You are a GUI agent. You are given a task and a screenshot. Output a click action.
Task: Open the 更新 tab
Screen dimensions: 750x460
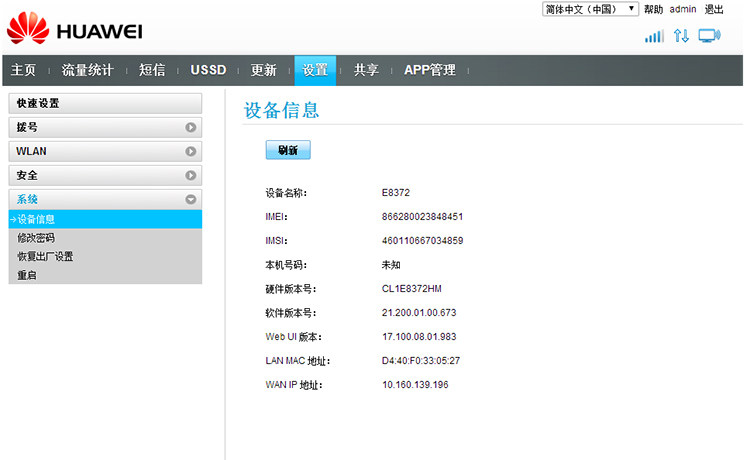[264, 70]
